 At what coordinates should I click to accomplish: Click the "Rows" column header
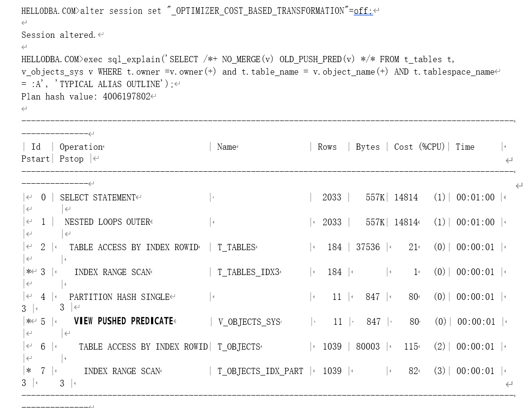tap(327, 147)
